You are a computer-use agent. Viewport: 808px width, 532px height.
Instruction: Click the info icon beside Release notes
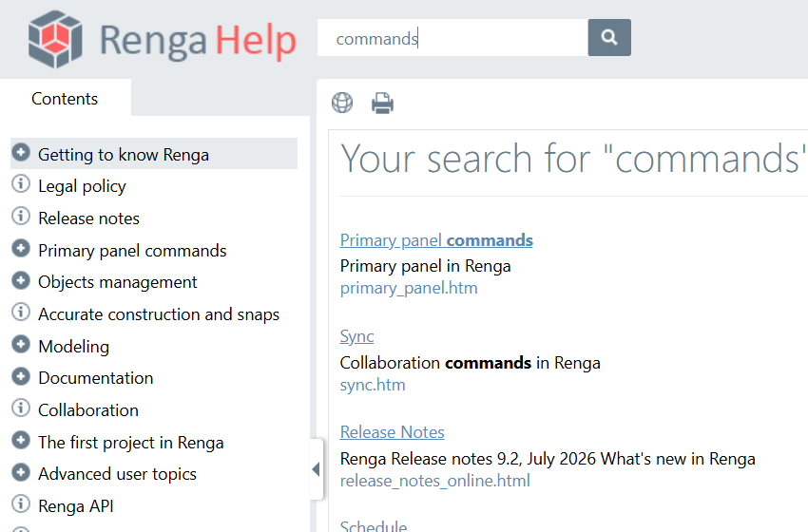(21, 216)
